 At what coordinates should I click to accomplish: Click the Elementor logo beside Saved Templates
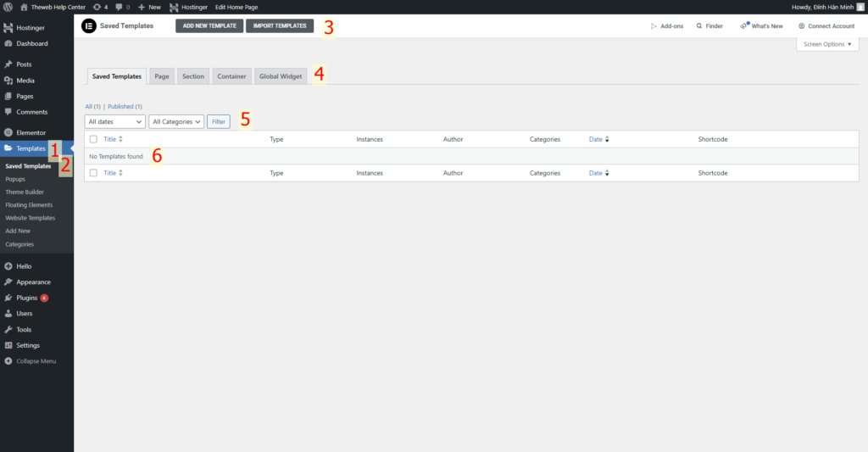pyautogui.click(x=88, y=26)
